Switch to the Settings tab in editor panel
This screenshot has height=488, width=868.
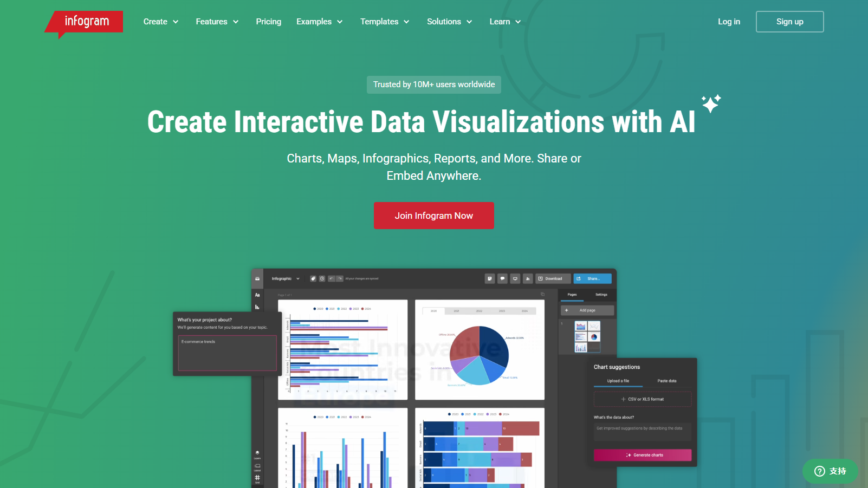[601, 295]
